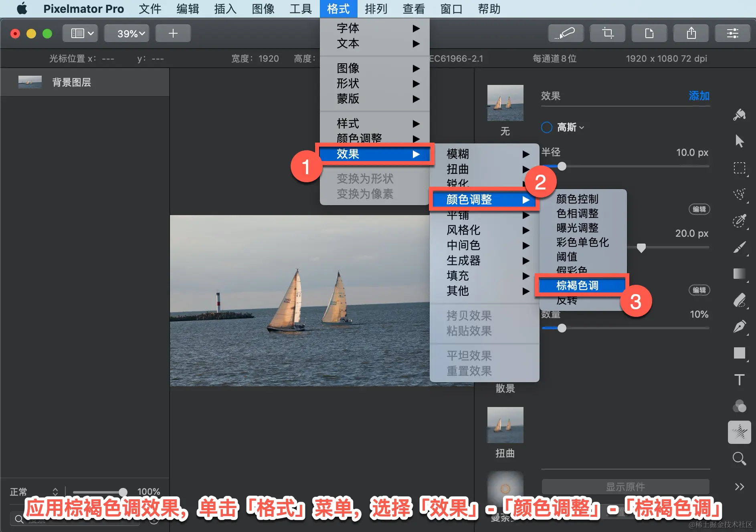Click the 添加 link in the effects panel

(x=699, y=96)
